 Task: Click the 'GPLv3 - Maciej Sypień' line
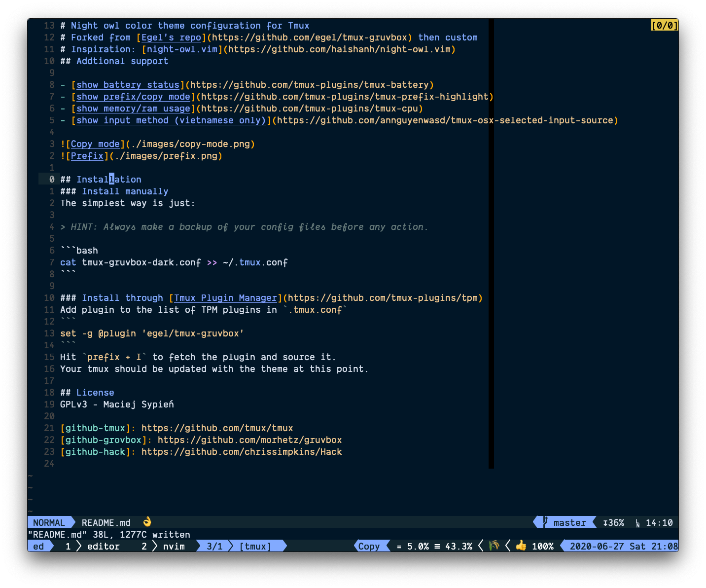(x=117, y=404)
